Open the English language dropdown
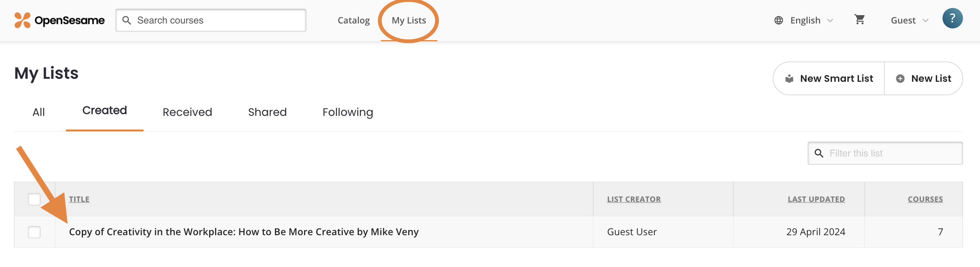This screenshot has width=980, height=267. (x=805, y=20)
